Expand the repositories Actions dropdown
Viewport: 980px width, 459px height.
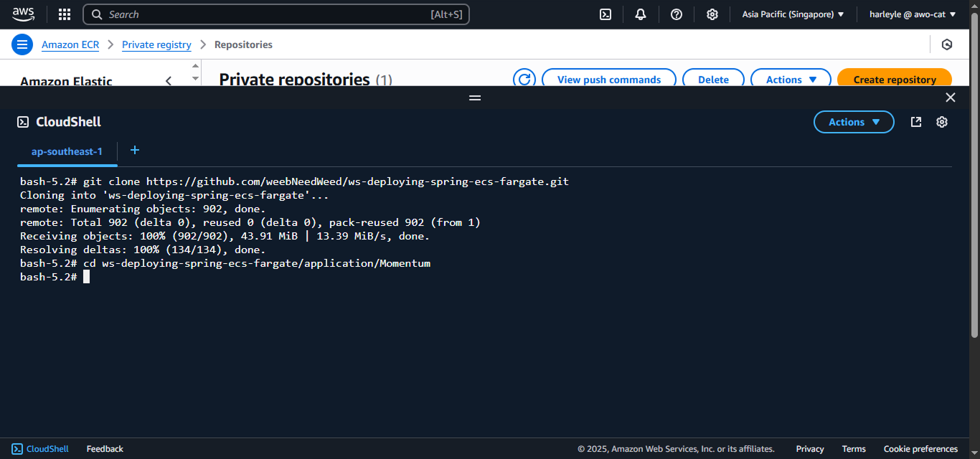(x=791, y=79)
